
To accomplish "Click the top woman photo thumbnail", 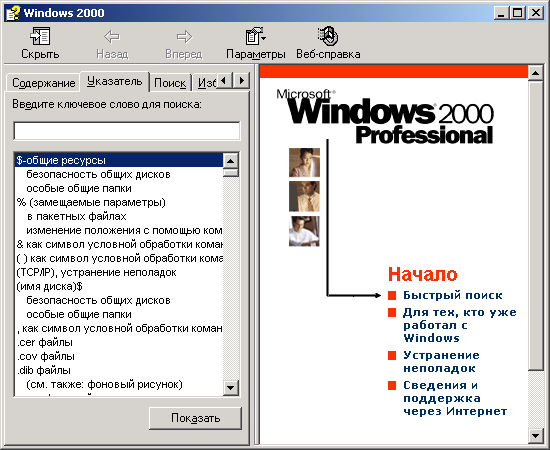I will (x=304, y=162).
